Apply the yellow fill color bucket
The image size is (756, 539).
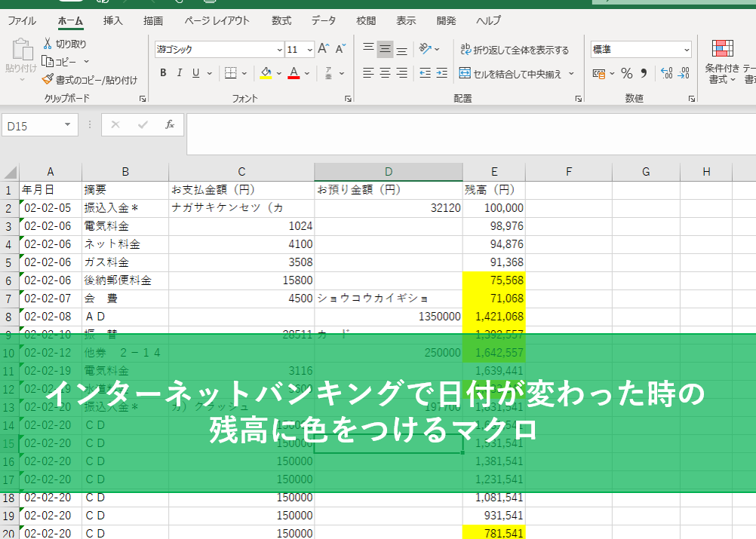click(x=266, y=73)
